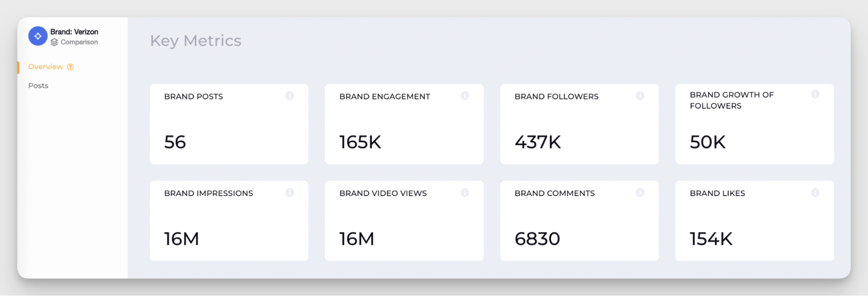Screen dimensions: 868x296
Task: Click the Brand Comments value 6830
Action: tap(538, 239)
